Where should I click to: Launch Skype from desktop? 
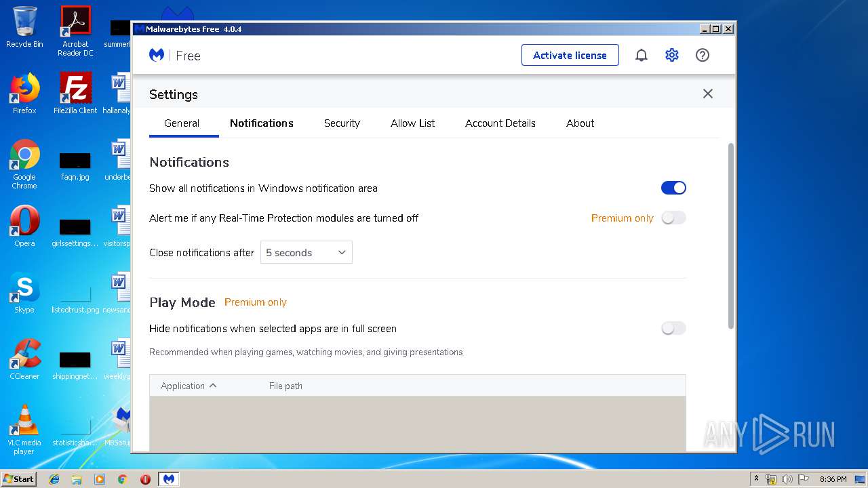pyautogui.click(x=24, y=293)
